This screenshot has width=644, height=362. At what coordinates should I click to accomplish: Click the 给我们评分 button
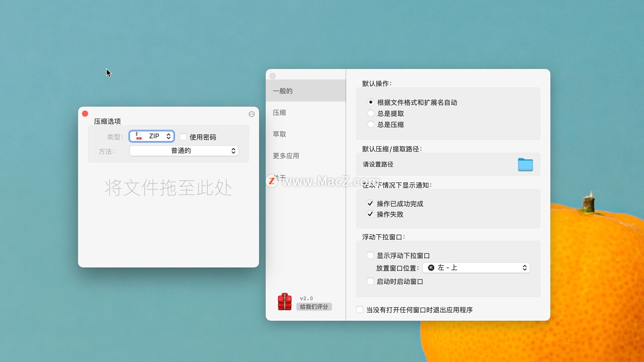point(314,307)
